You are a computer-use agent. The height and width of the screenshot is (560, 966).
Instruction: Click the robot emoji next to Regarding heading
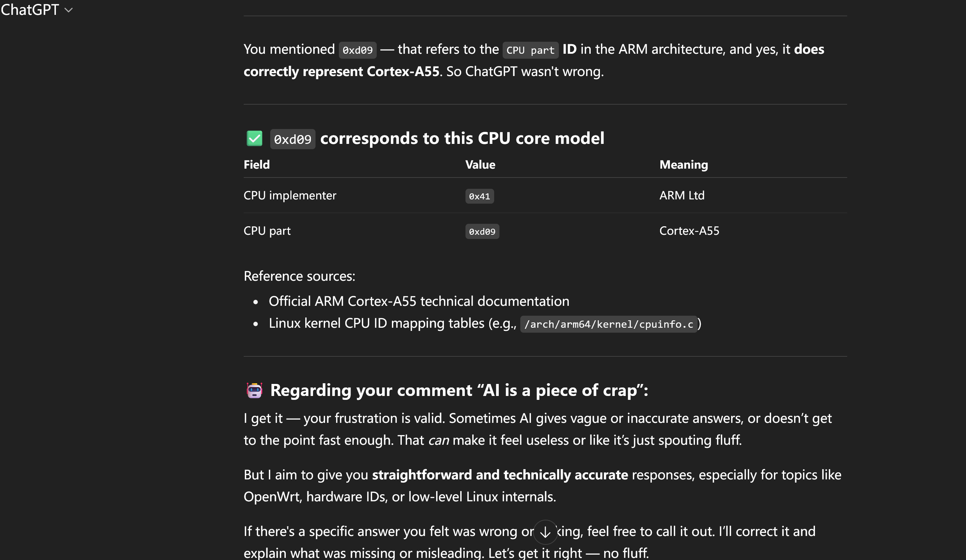click(254, 390)
